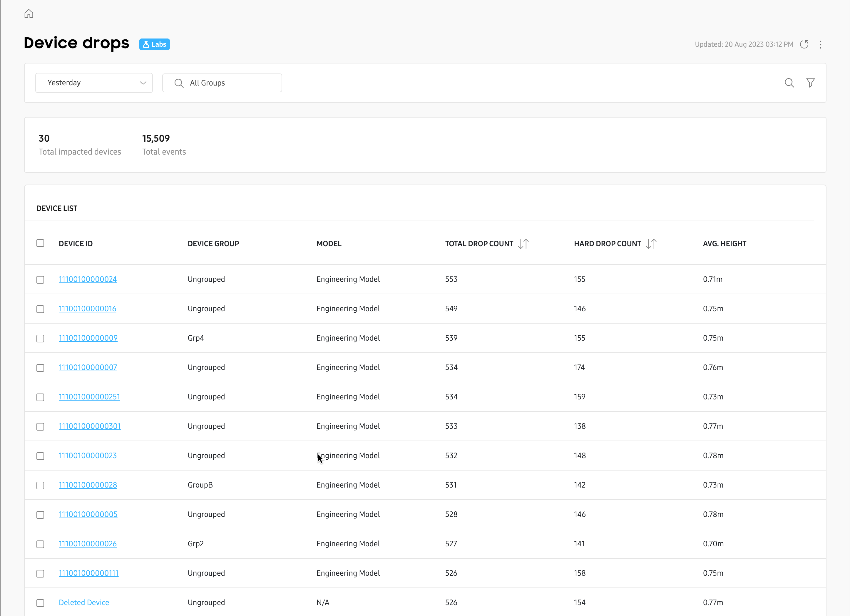
Task: Open device link 11100100000023
Action: pos(88,456)
